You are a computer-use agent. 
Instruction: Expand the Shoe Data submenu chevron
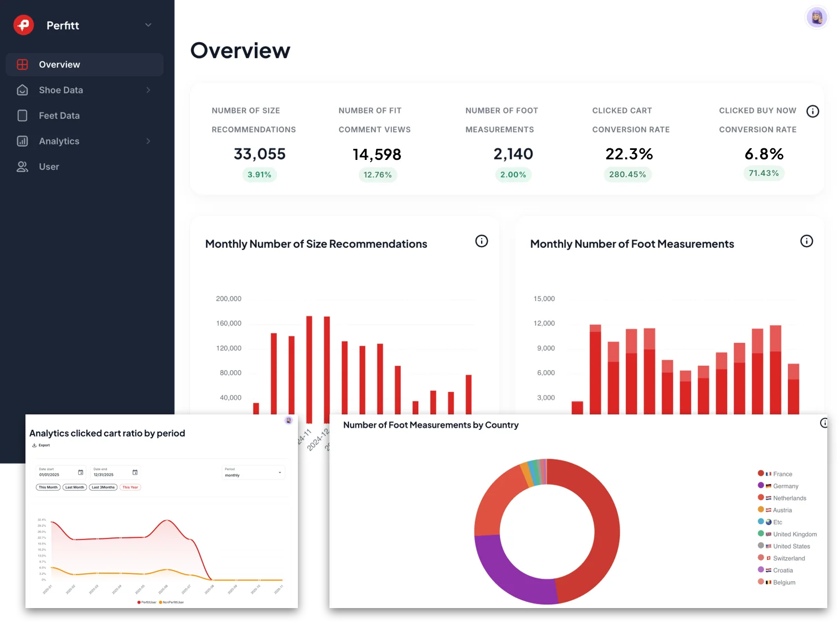[x=148, y=90]
